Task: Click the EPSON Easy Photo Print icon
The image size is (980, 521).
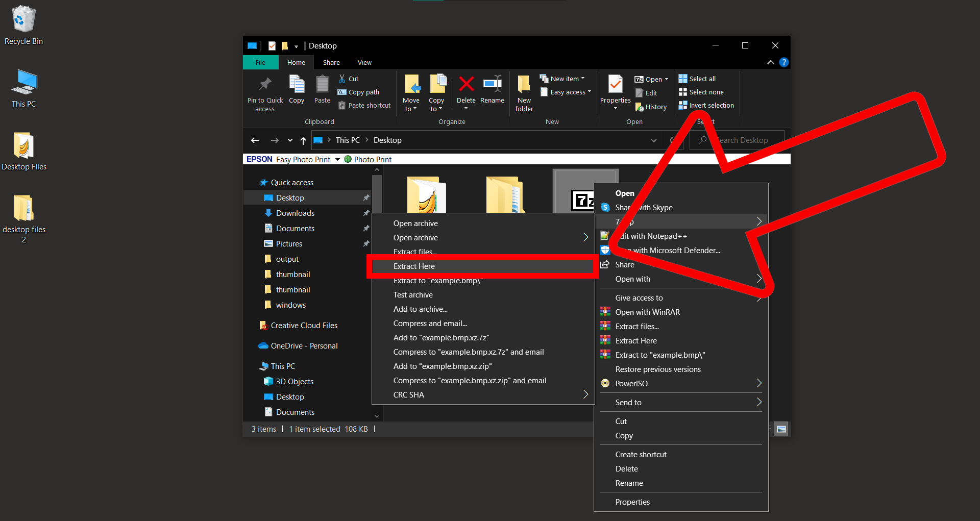Action: (259, 159)
